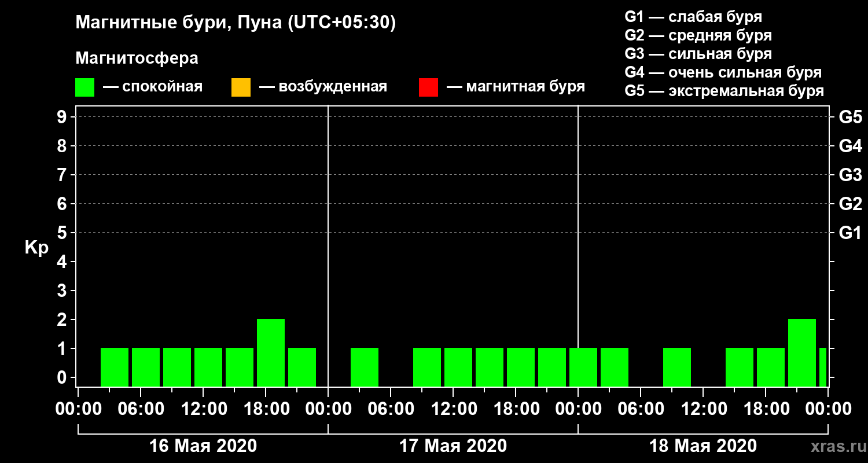Click the 'G3 — сильная буря' legend line
The height and width of the screenshot is (463, 868).
[x=698, y=54]
